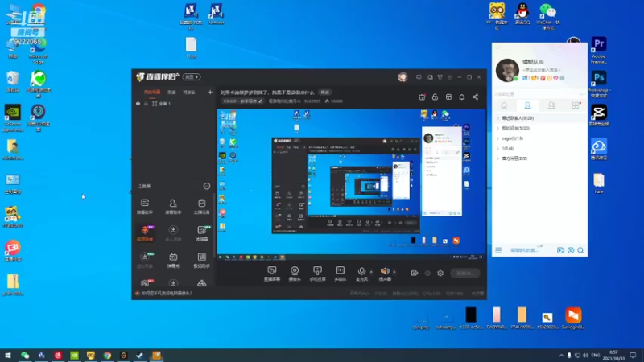The width and height of the screenshot is (644, 362).
Task: Open WeChat from the taskbar
Action: click(x=25, y=355)
